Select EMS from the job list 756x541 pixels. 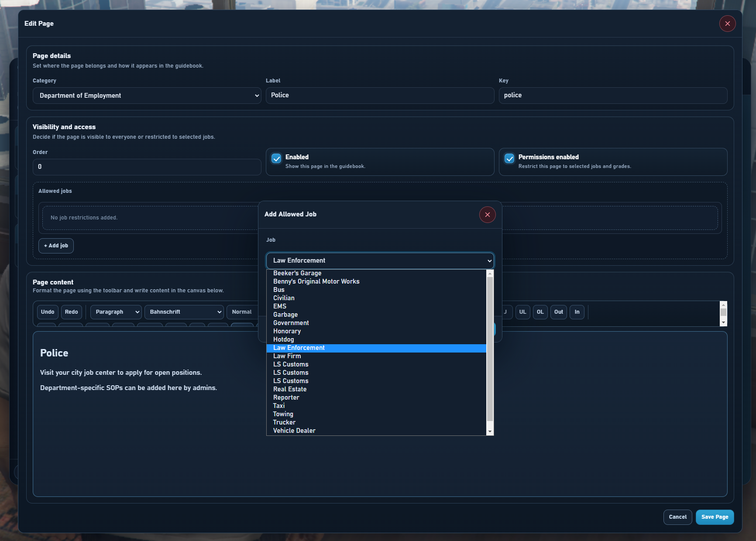pos(376,307)
